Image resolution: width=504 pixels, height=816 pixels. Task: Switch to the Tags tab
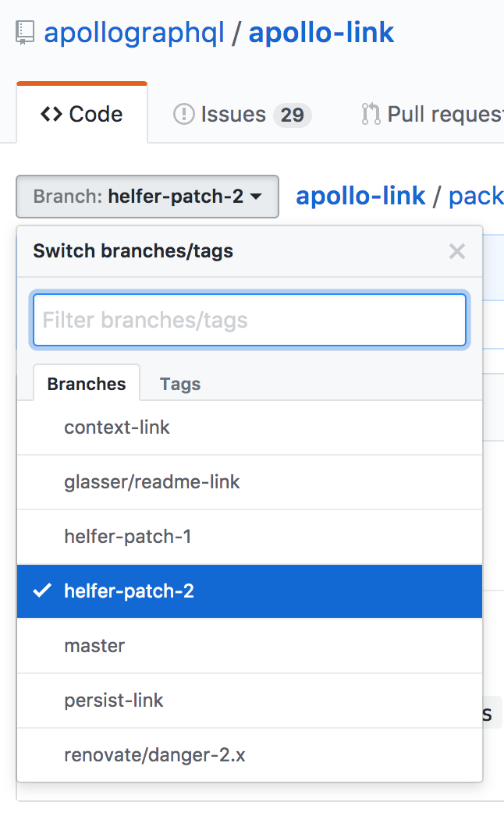pos(179,383)
